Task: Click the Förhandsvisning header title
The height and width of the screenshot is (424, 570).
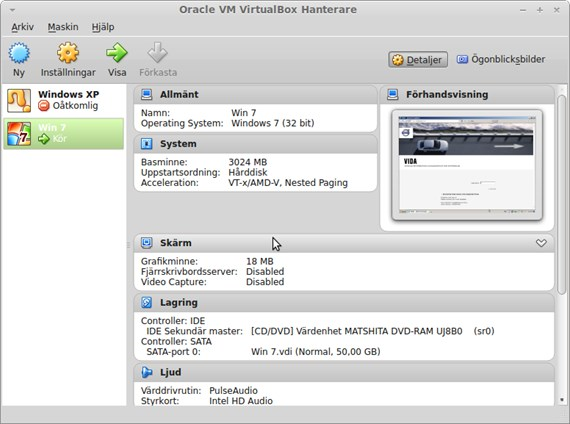Action: tap(447, 95)
